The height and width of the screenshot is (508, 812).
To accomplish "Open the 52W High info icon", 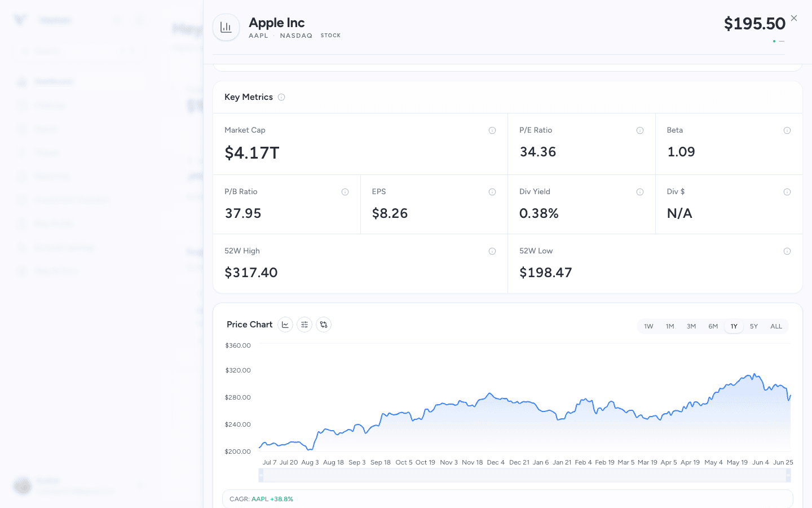I will pyautogui.click(x=492, y=251).
